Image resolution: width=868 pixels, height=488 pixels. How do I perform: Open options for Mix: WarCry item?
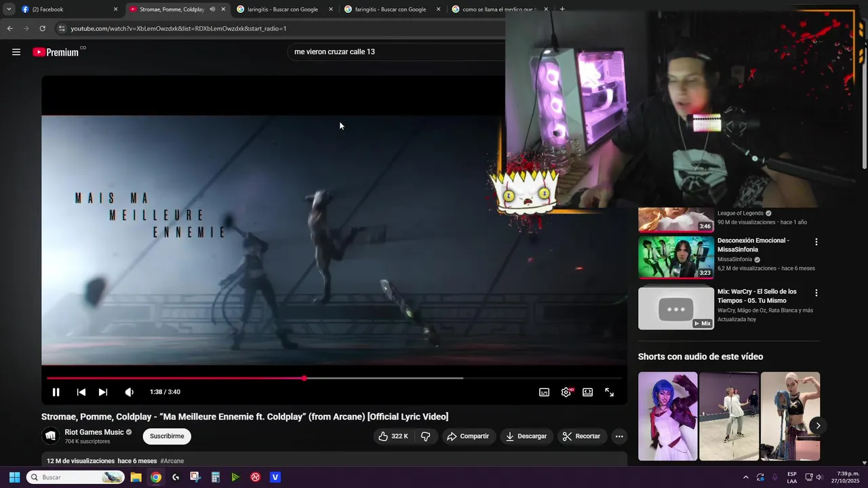816,293
